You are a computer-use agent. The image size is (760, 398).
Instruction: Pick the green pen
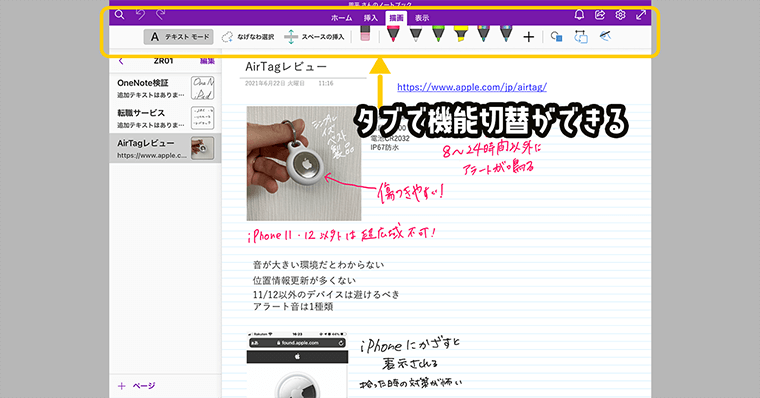pos(438,34)
